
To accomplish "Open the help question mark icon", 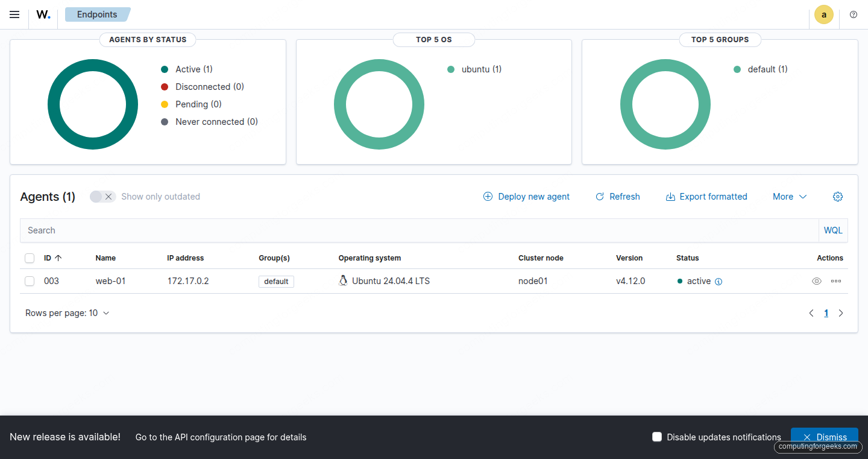I will (x=854, y=14).
